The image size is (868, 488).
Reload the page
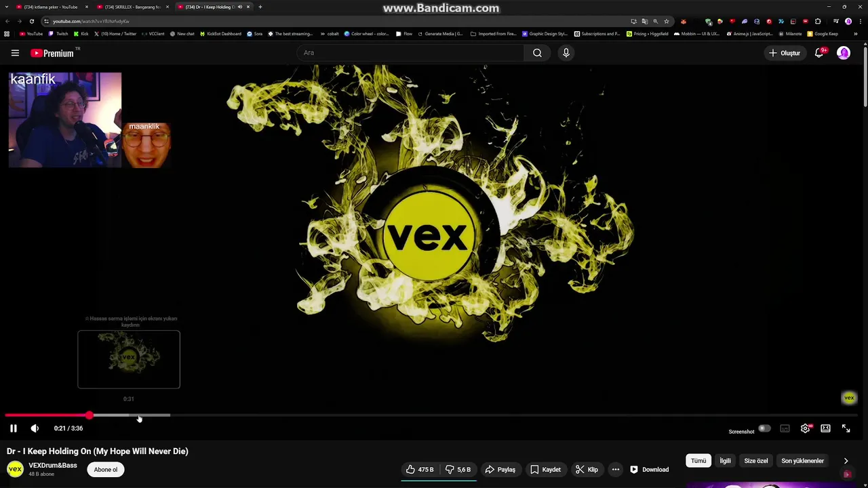coord(32,21)
